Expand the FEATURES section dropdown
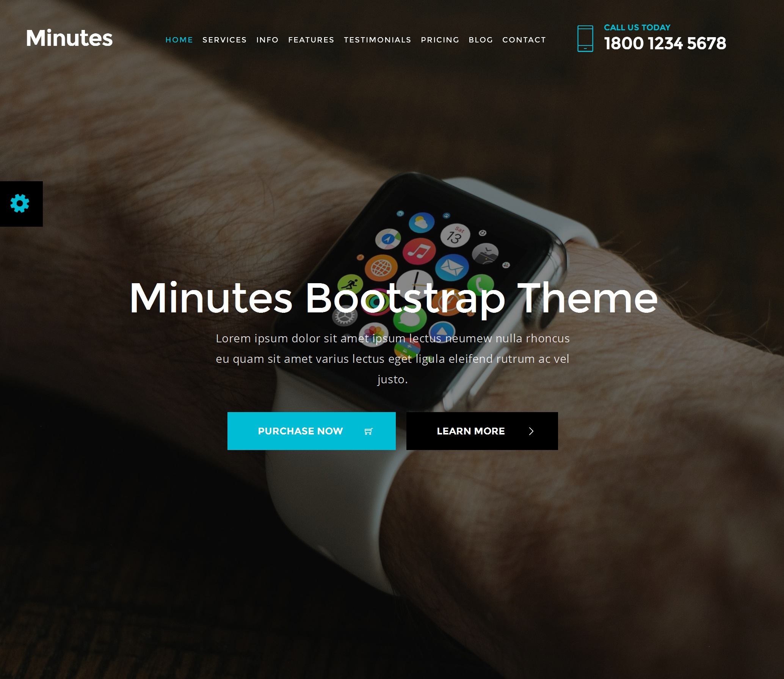The width and height of the screenshot is (784, 679). tap(310, 39)
